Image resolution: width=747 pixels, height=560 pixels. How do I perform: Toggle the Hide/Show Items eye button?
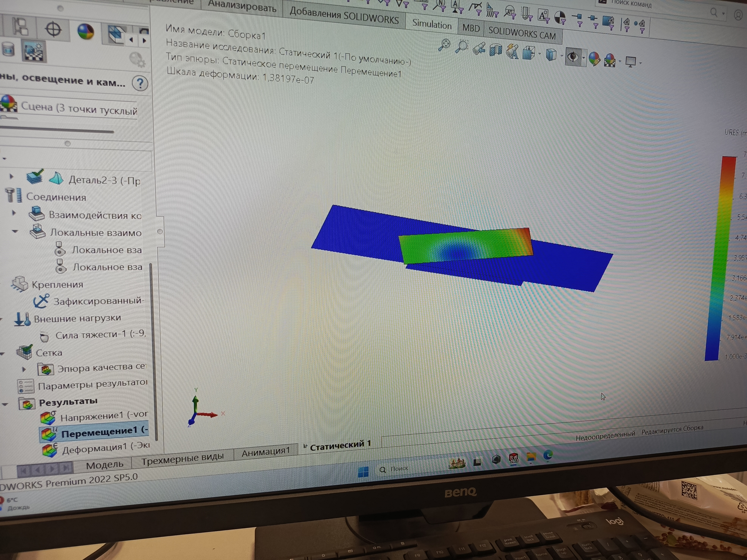(x=573, y=57)
